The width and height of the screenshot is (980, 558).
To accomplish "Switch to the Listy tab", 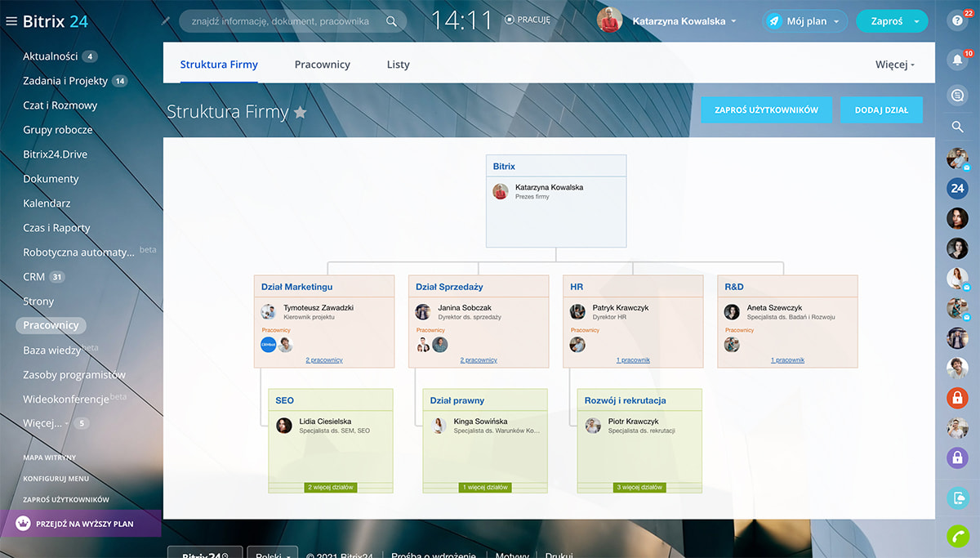I will click(x=399, y=65).
